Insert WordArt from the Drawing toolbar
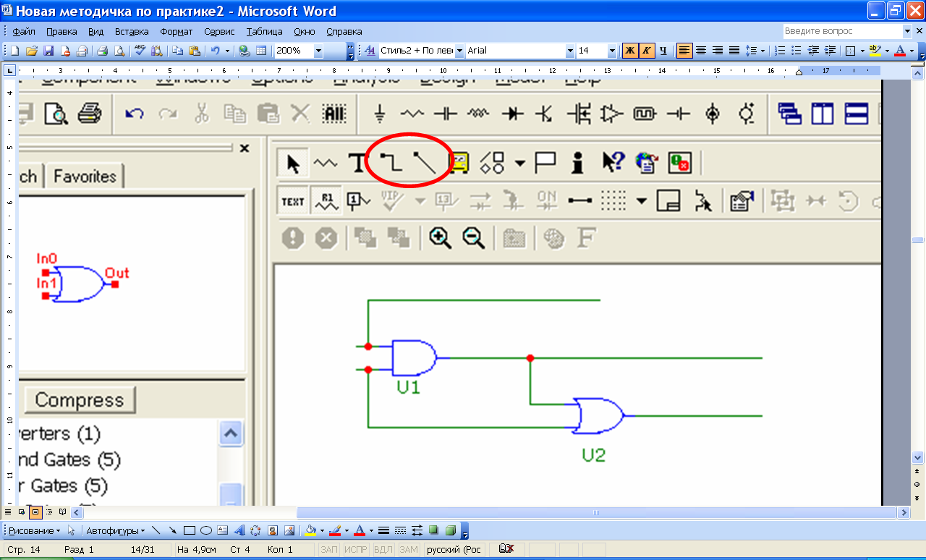The width and height of the screenshot is (926, 560). coord(238,530)
